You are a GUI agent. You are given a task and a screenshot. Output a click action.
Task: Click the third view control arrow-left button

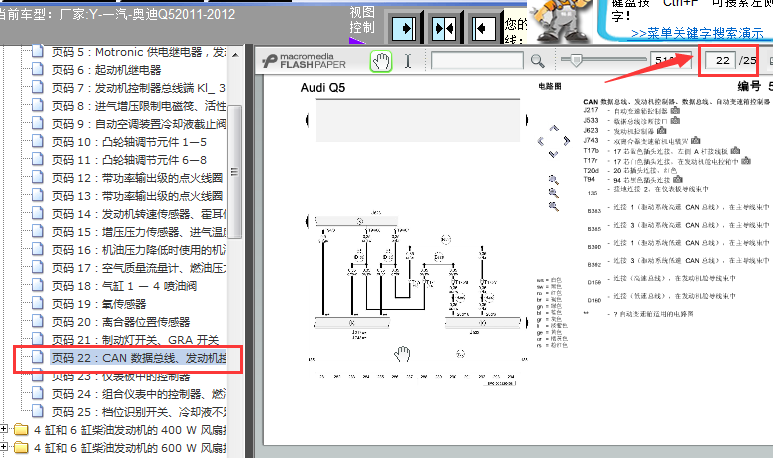coord(483,28)
